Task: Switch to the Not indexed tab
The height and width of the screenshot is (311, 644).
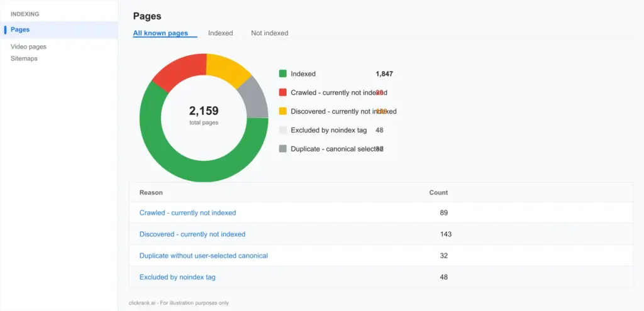Action: click(269, 33)
